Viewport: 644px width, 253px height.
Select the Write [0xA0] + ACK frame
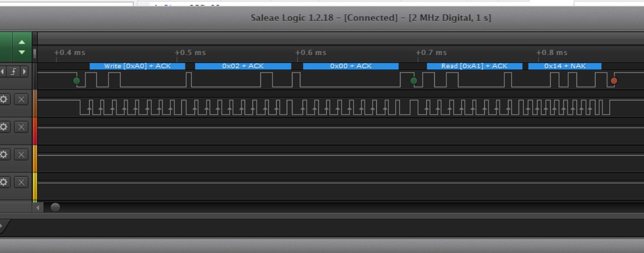(137, 66)
